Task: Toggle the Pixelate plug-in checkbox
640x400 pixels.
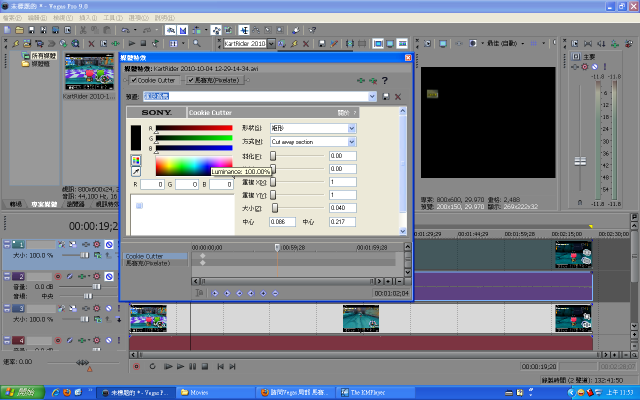Action: 191,80
